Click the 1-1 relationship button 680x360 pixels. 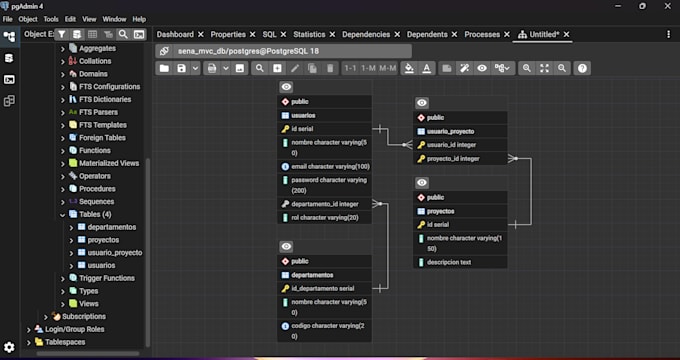tap(350, 68)
